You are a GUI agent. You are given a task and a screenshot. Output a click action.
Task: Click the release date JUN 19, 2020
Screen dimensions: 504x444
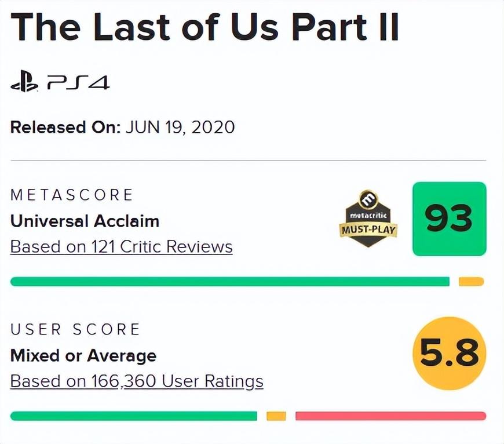click(180, 127)
